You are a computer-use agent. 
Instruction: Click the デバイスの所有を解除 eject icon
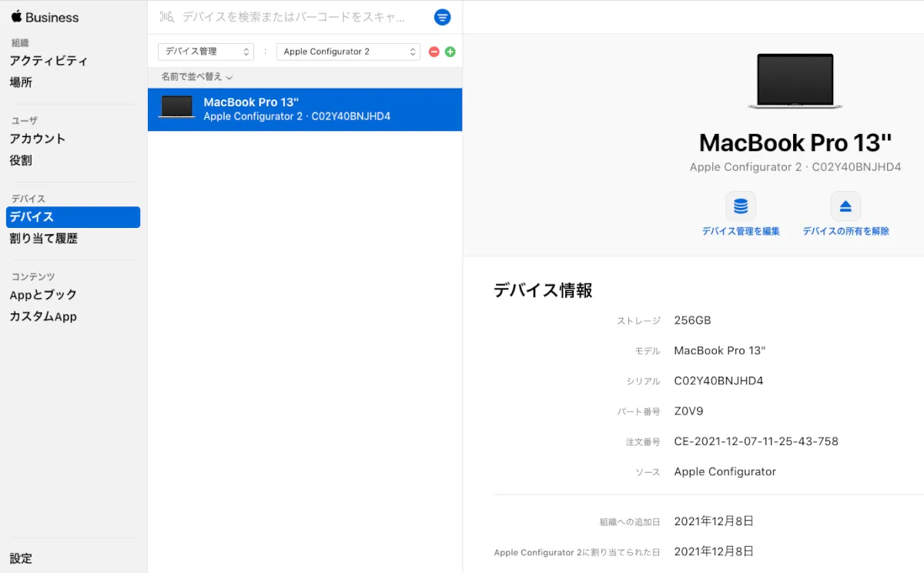(x=845, y=206)
